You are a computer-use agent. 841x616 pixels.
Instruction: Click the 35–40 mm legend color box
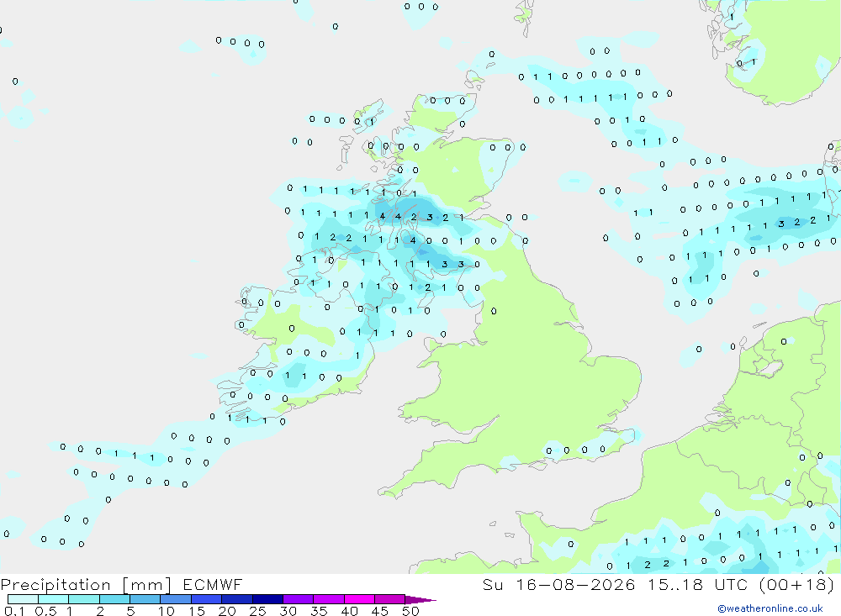(329, 599)
